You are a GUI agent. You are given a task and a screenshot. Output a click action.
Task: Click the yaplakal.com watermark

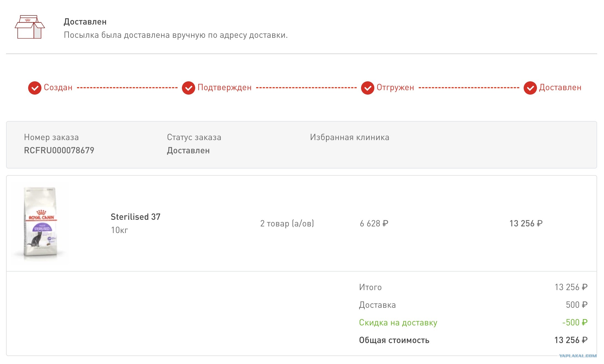(x=578, y=356)
